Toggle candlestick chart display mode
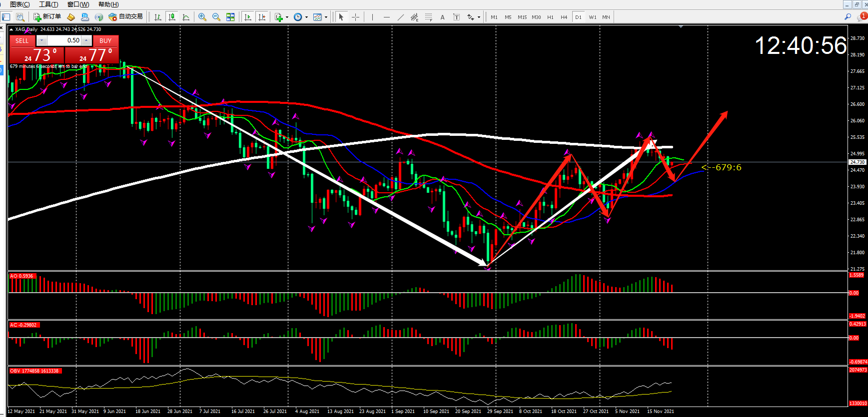 point(172,17)
